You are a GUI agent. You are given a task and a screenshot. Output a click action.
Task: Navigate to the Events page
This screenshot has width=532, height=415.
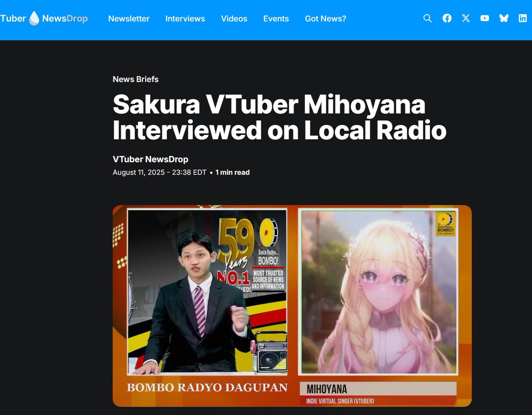click(x=276, y=19)
